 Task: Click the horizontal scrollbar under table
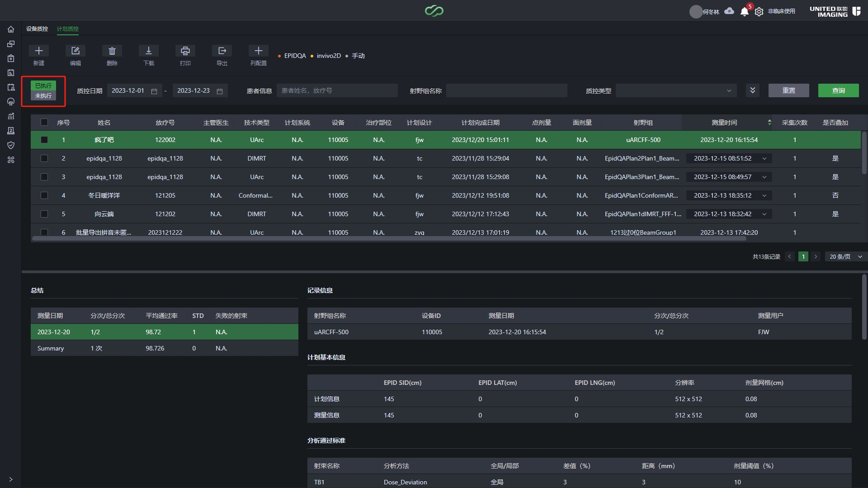pyautogui.click(x=389, y=239)
